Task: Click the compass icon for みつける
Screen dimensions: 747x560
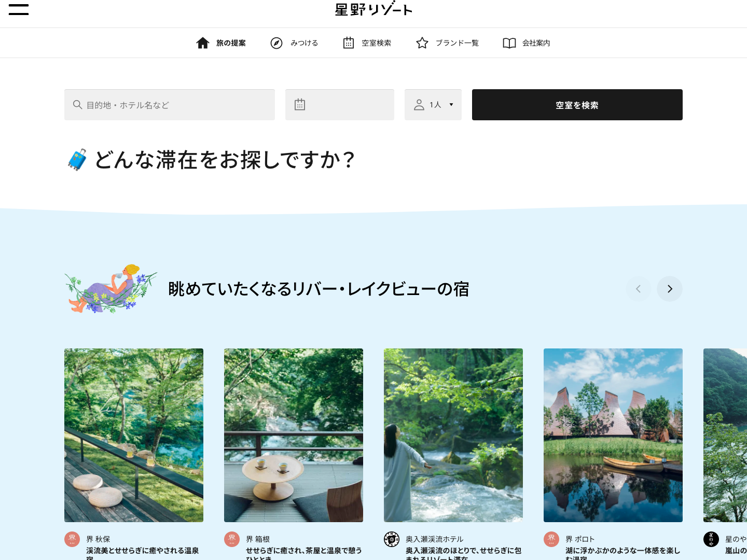Action: click(276, 43)
